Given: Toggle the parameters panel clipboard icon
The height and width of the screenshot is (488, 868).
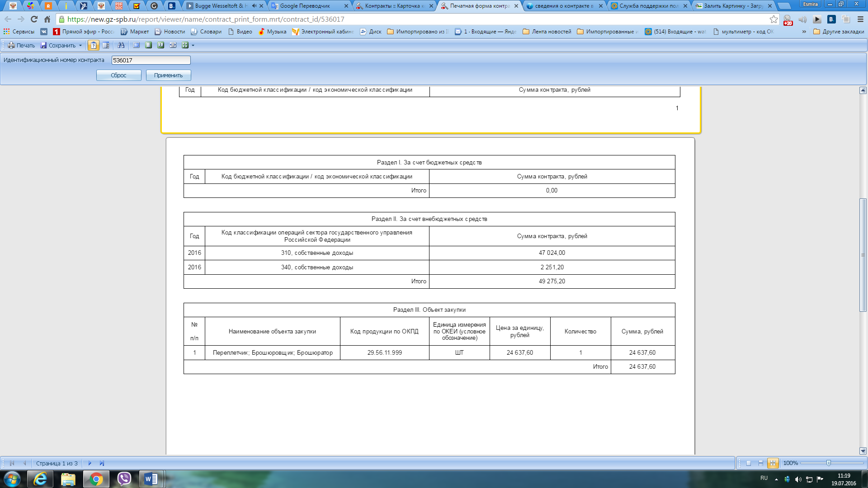Looking at the screenshot, I should (x=94, y=45).
